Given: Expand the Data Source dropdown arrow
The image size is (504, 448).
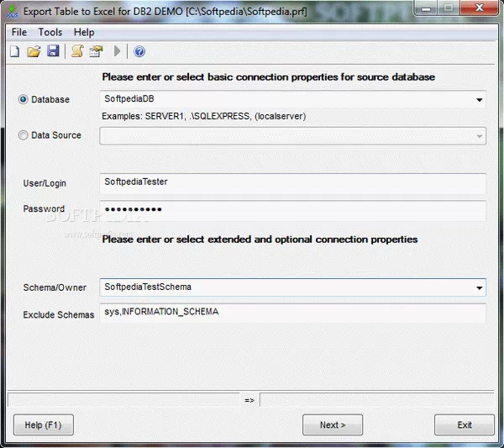Looking at the screenshot, I should pyautogui.click(x=480, y=136).
